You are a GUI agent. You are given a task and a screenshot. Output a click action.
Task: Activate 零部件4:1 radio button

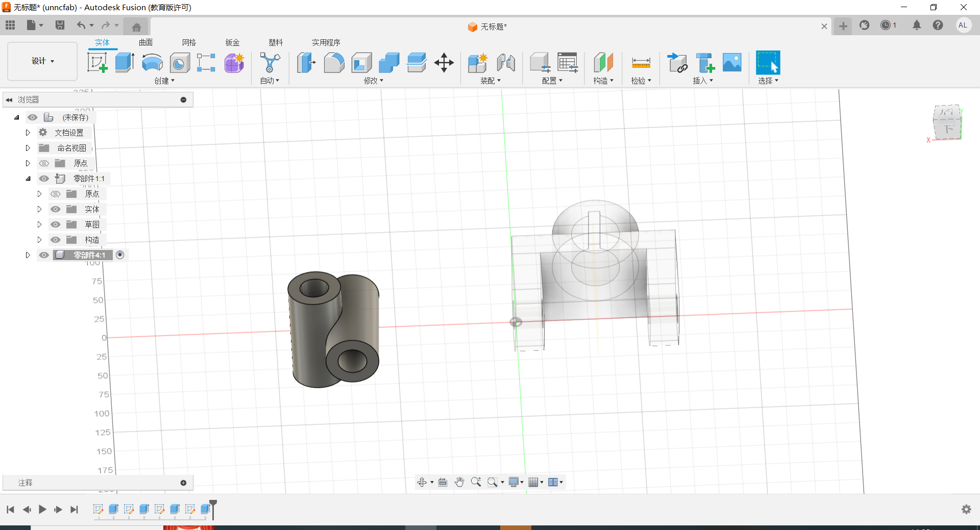(120, 255)
